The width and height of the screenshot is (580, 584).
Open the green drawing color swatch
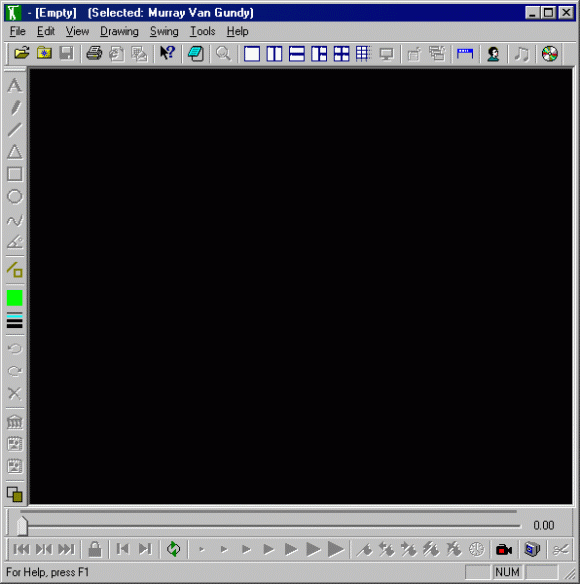point(15,298)
